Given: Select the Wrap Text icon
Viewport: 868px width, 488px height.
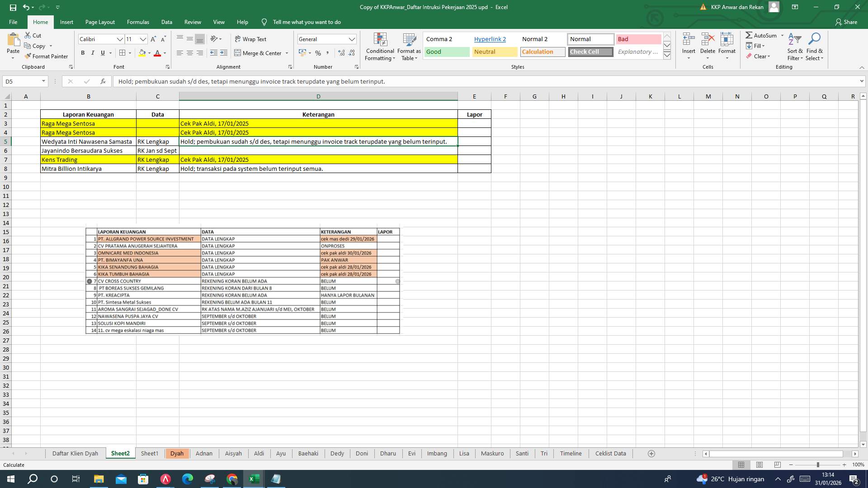Looking at the screenshot, I should point(238,39).
